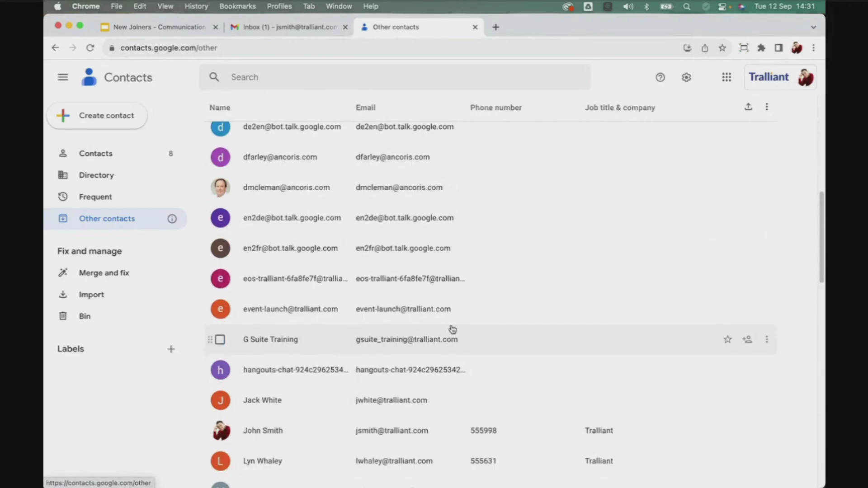Viewport: 868px width, 488px height.
Task: Open Help and feedback question mark icon
Action: [660, 77]
